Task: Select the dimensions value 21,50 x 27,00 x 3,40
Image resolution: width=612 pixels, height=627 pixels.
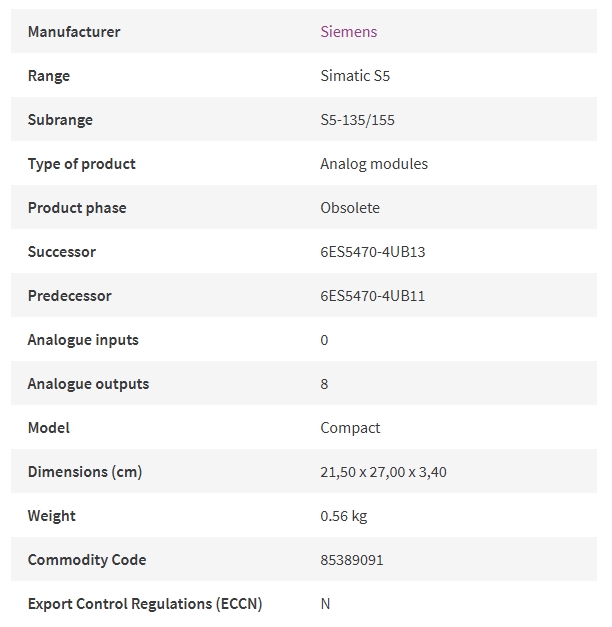Action: point(383,472)
